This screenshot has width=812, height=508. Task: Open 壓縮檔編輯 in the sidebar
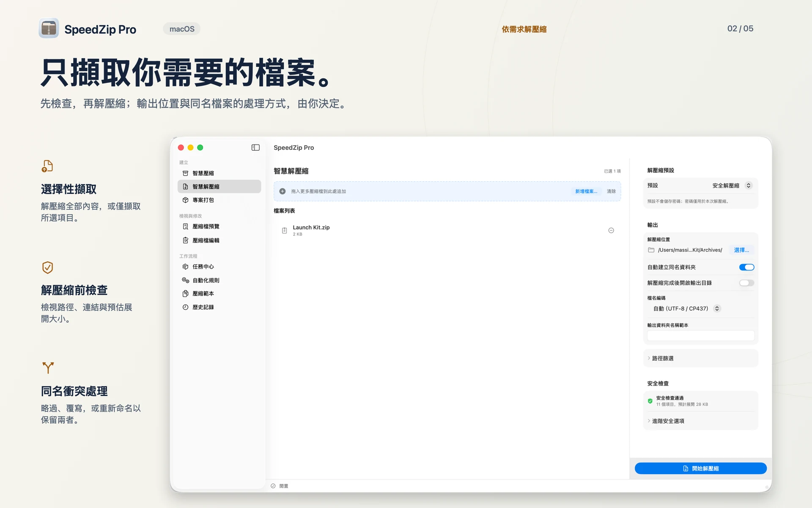tap(219, 240)
